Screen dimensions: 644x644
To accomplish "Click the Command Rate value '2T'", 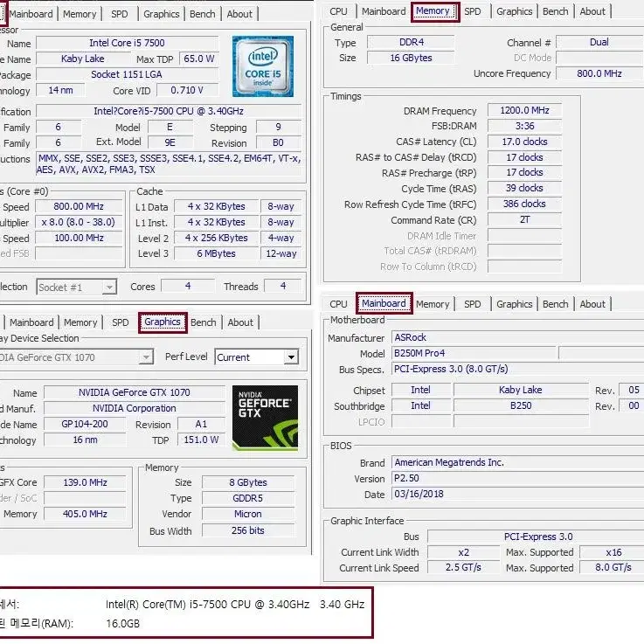I will tap(524, 219).
